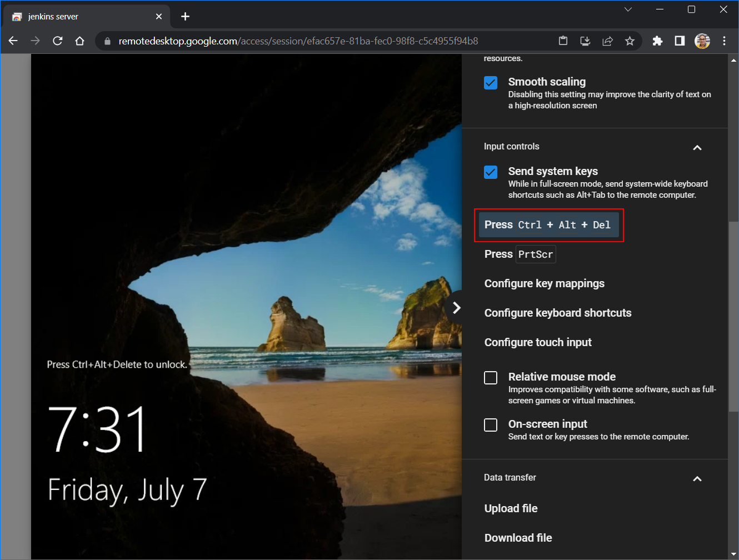This screenshot has width=739, height=560.
Task: Click the share page icon
Action: pyautogui.click(x=607, y=41)
